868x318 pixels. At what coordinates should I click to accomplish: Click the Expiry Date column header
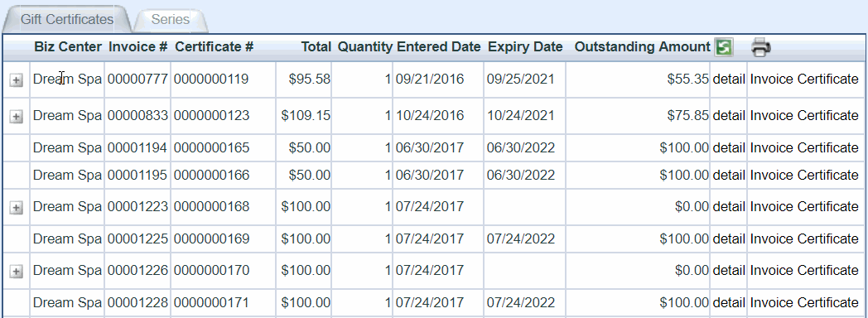(x=525, y=47)
